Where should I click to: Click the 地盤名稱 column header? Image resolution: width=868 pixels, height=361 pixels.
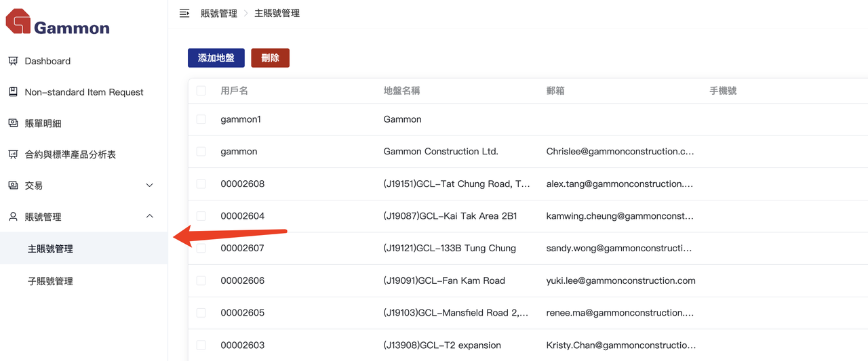click(401, 91)
